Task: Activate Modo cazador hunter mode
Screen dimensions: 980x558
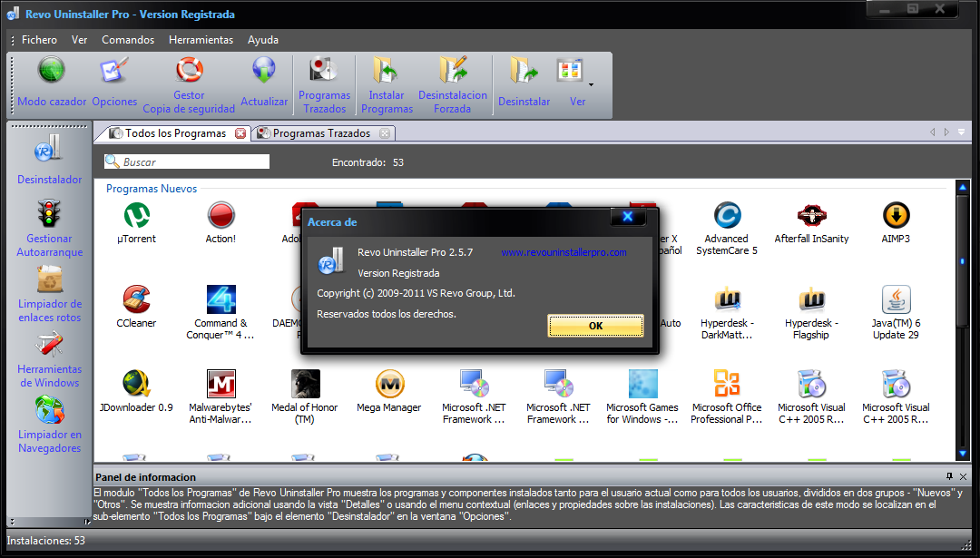Action: point(51,83)
